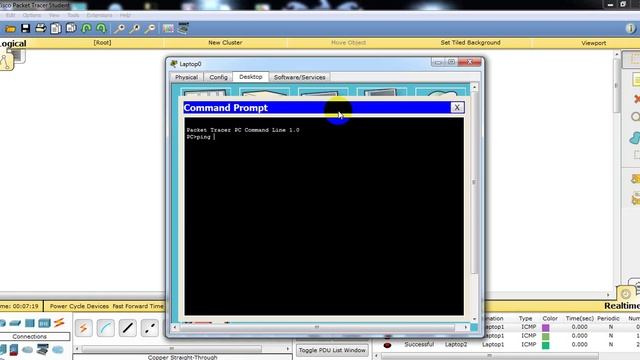Open the Tools menu
The height and width of the screenshot is (360, 640).
(x=73, y=15)
